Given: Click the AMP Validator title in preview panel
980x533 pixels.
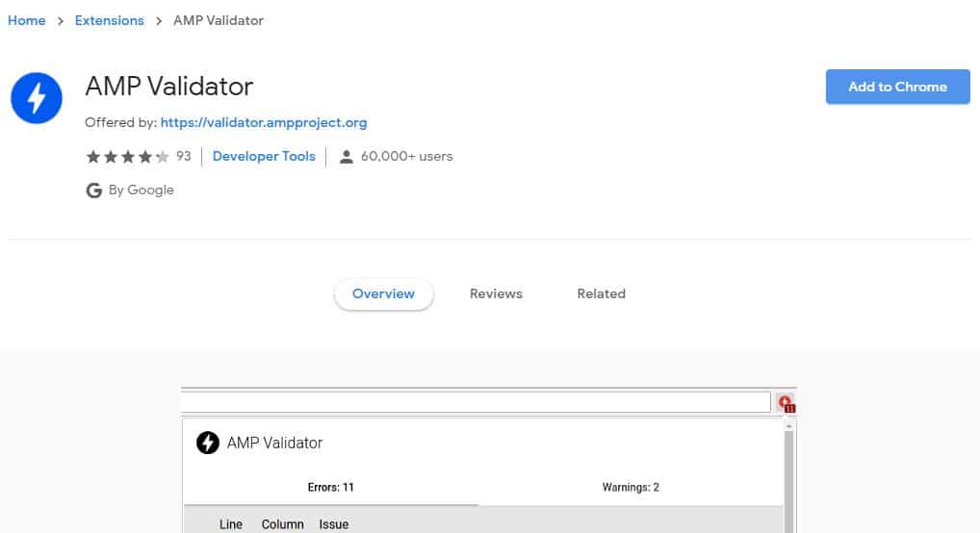Looking at the screenshot, I should [274, 443].
